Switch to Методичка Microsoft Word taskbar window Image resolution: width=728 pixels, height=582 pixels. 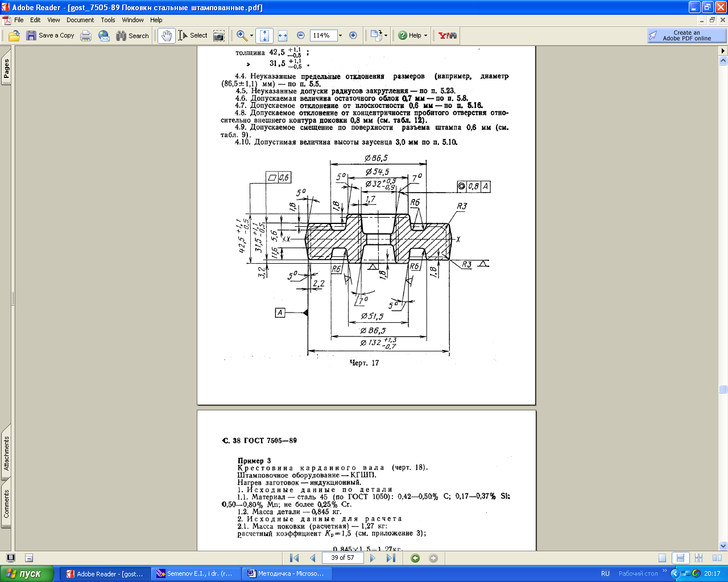click(x=287, y=574)
